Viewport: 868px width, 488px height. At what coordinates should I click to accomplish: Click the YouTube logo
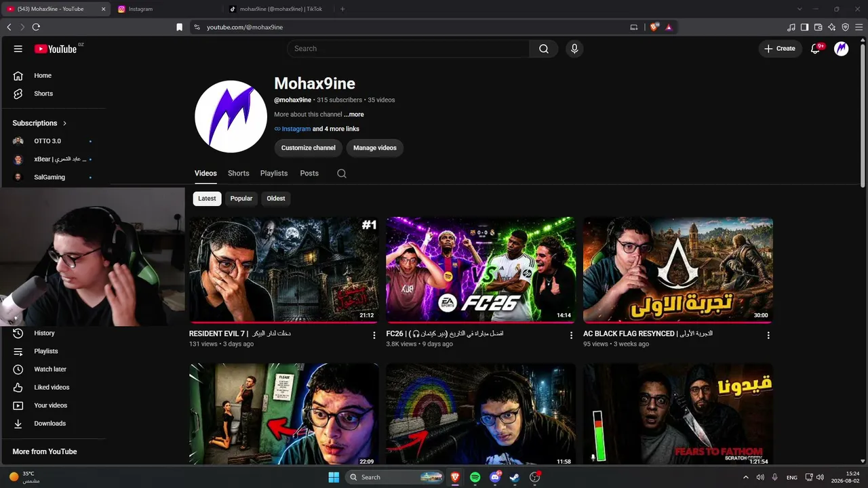pyautogui.click(x=56, y=49)
